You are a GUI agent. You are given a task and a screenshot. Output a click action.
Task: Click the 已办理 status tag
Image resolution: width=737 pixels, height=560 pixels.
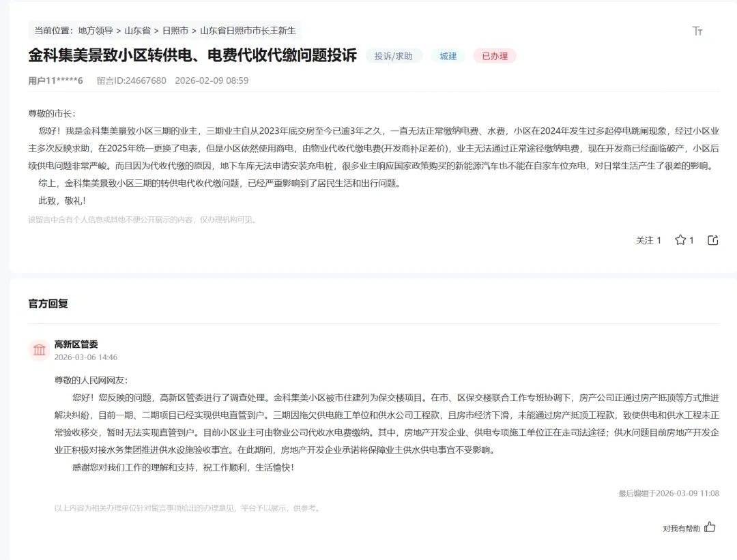(x=495, y=56)
